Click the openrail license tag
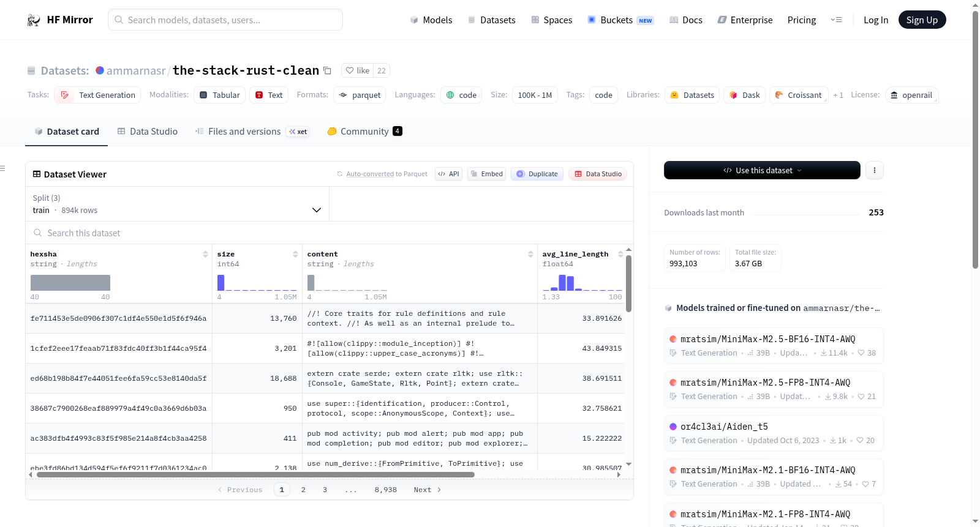Viewport: 980px width, 527px height. (911, 95)
